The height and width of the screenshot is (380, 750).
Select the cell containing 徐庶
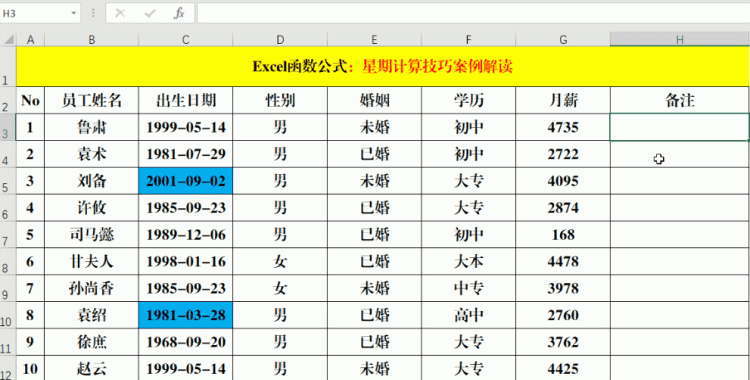click(91, 342)
